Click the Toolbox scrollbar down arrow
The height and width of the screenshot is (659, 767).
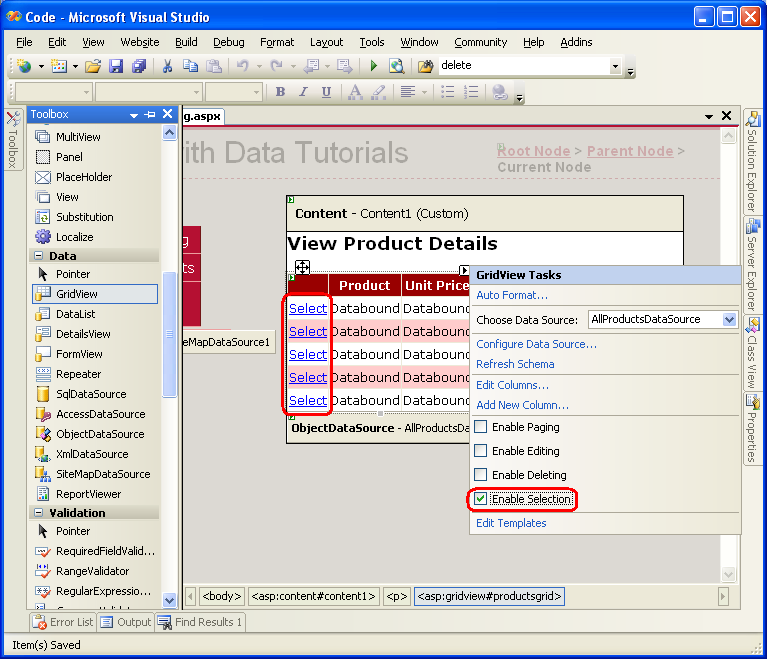pyautogui.click(x=170, y=600)
